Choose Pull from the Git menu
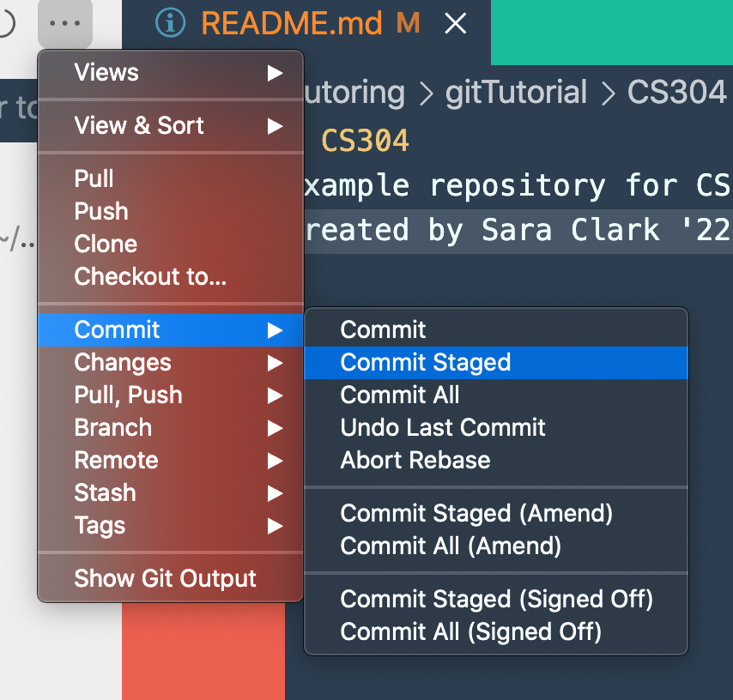This screenshot has height=700, width=733. (x=171, y=178)
